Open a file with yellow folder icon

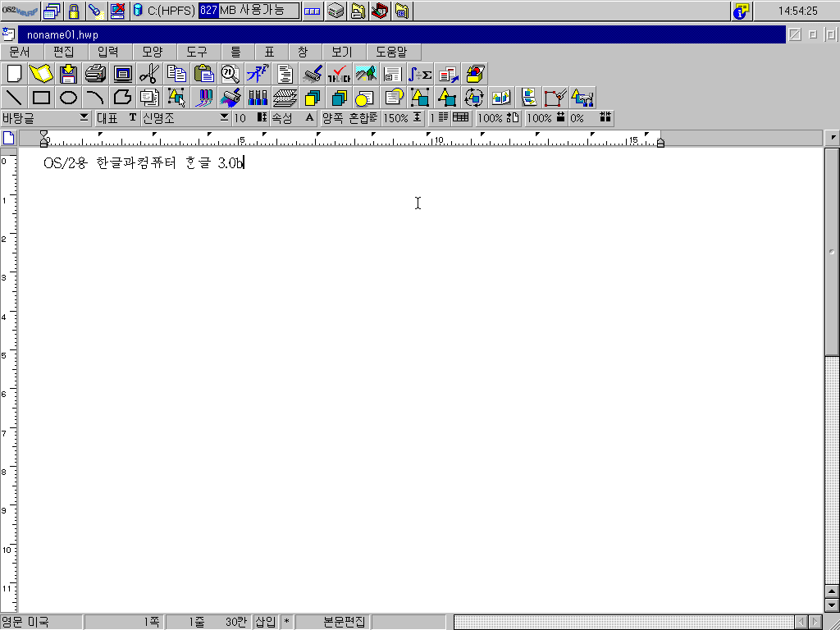(x=41, y=74)
